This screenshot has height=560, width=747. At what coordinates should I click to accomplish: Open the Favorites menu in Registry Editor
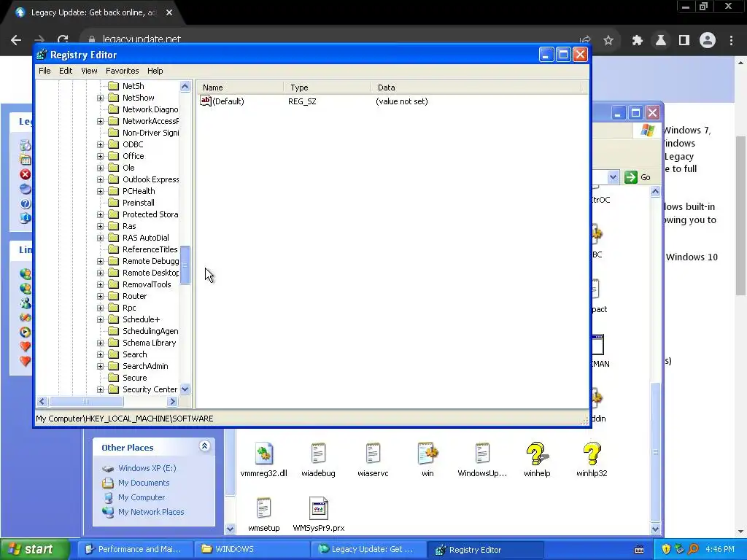123,71
